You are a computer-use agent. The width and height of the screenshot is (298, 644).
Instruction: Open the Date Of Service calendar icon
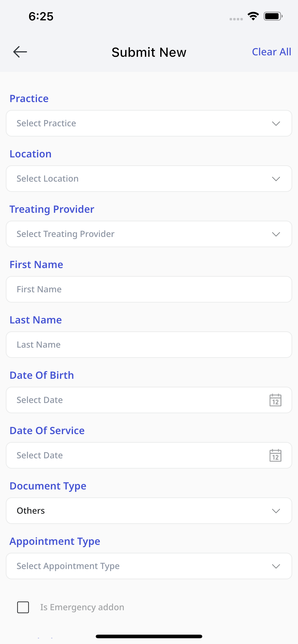(x=275, y=455)
